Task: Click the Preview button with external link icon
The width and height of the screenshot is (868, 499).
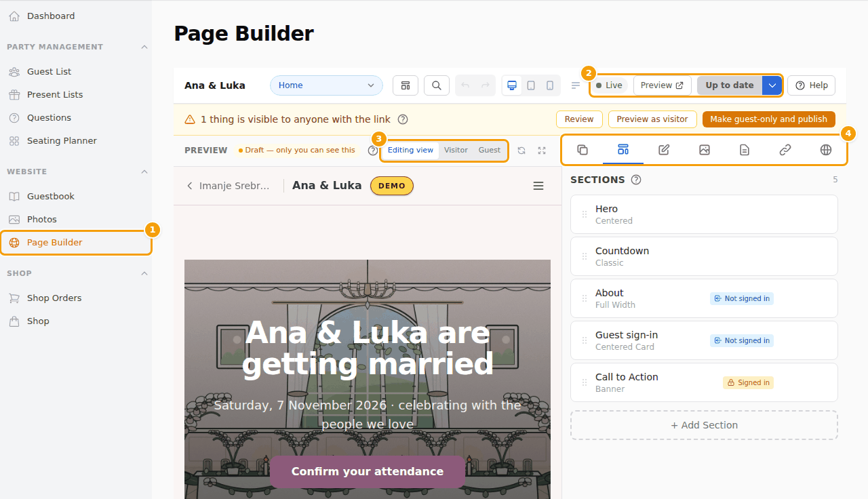Action: pyautogui.click(x=663, y=85)
